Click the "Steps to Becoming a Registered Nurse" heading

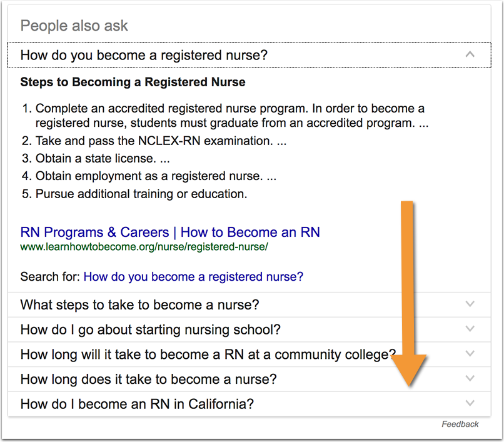pos(133,82)
